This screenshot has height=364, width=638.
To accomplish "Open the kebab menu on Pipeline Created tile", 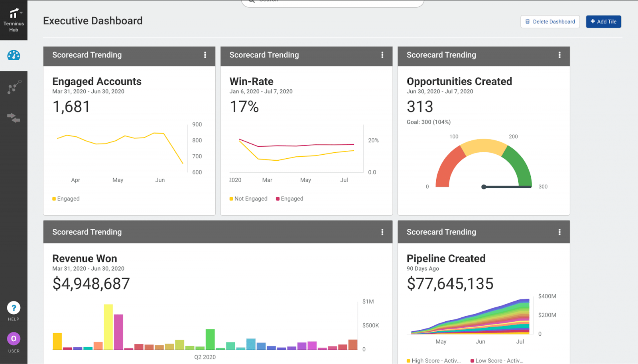I will [560, 232].
